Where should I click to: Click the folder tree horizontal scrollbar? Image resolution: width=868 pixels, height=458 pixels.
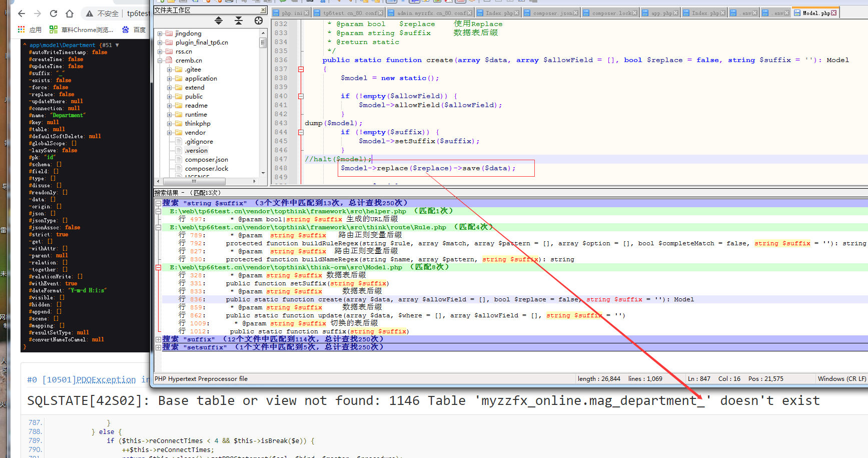coord(194,181)
